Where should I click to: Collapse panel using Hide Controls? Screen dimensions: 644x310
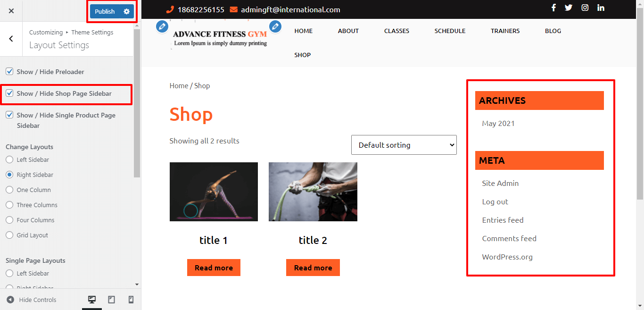click(x=32, y=300)
